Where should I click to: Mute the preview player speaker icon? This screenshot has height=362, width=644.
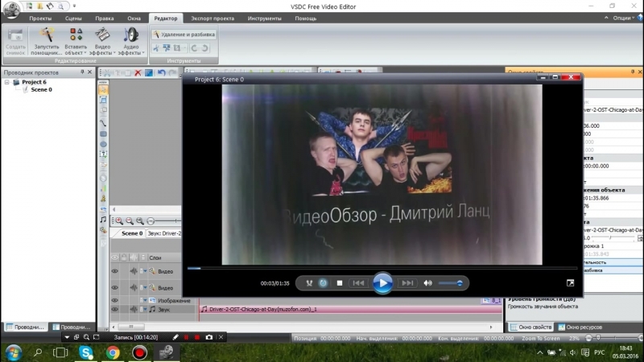[428, 283]
